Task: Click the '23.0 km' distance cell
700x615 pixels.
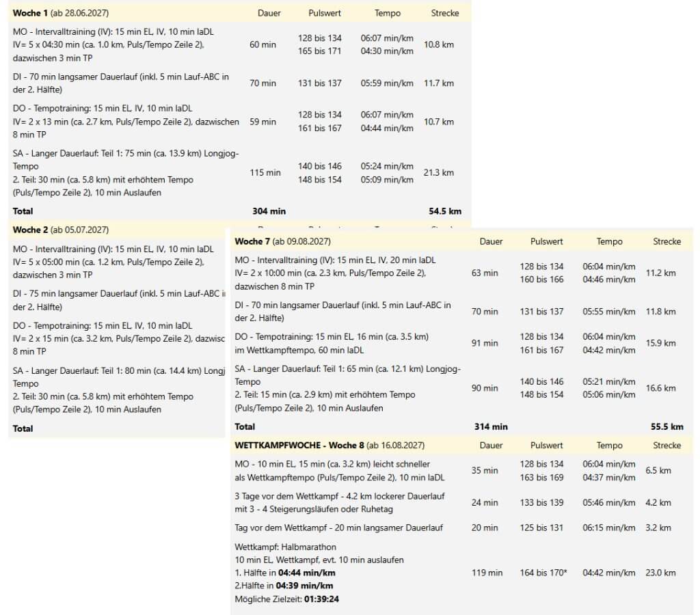Action: coord(661,573)
